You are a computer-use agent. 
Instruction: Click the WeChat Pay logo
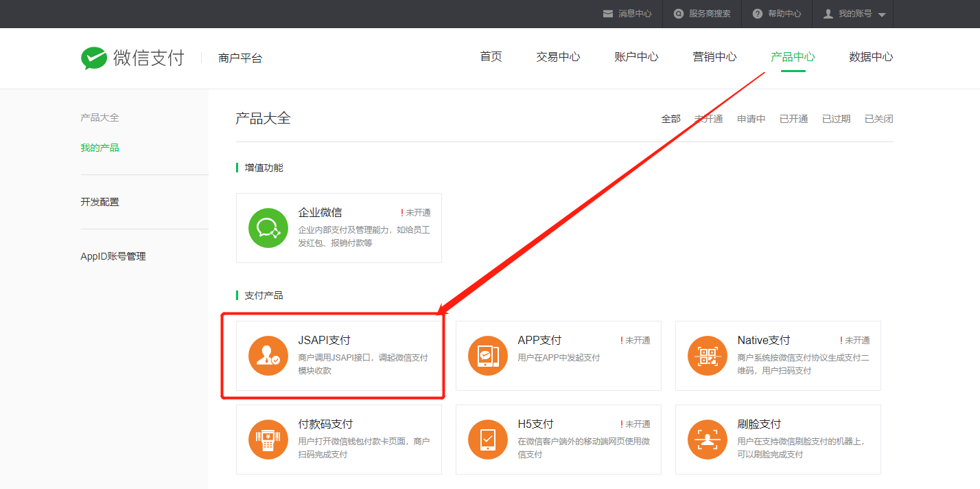coord(132,58)
